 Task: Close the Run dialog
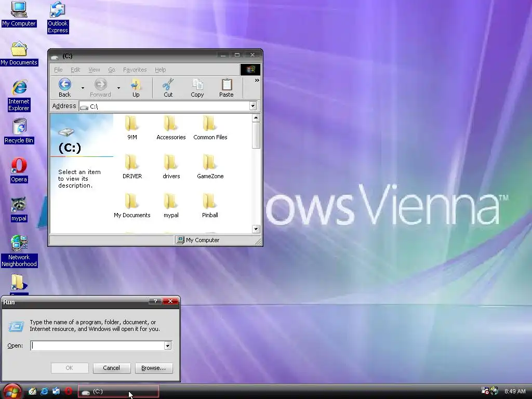coord(170,301)
